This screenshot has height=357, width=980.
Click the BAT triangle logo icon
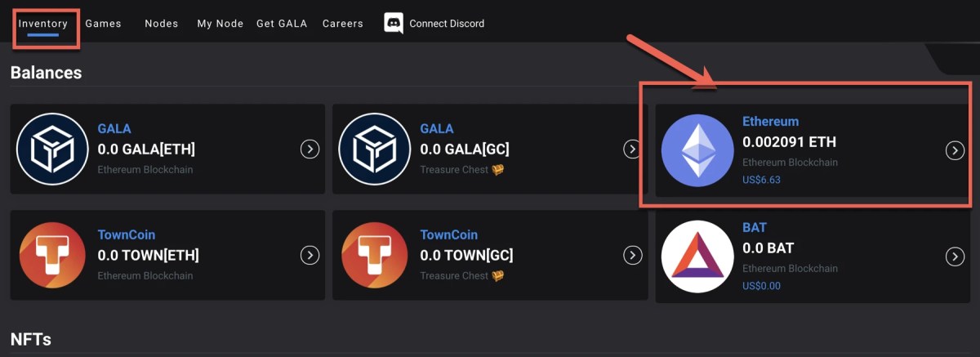point(697,257)
